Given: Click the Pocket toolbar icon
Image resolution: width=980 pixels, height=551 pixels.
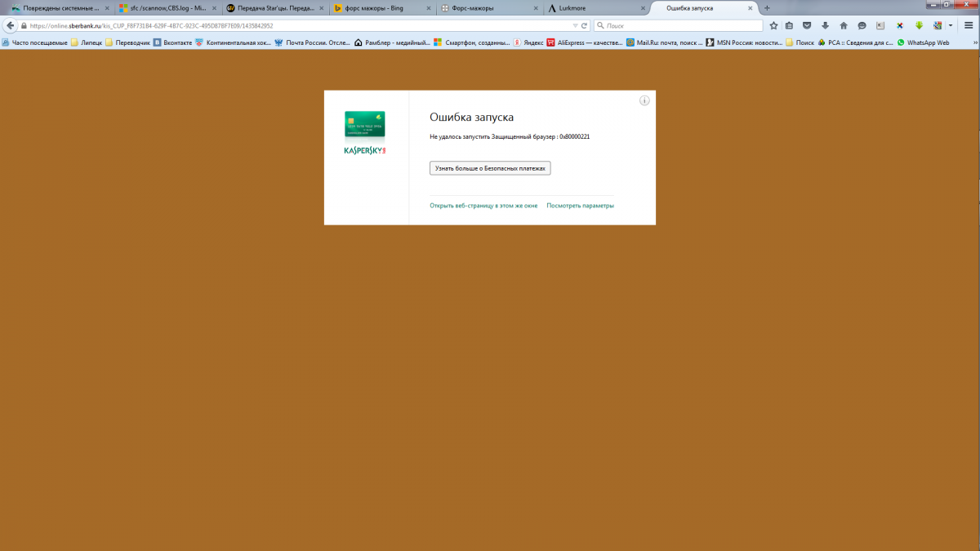Looking at the screenshot, I should pyautogui.click(x=807, y=25).
